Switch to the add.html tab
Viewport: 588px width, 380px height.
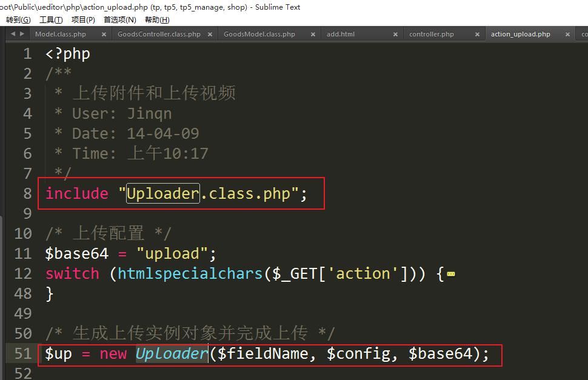pyautogui.click(x=341, y=35)
